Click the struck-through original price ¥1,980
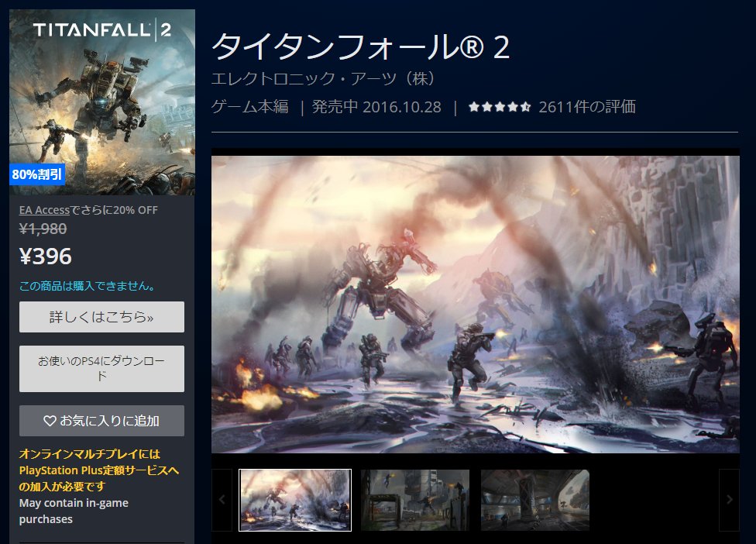Screen dimensions: 756x544 point(43,229)
